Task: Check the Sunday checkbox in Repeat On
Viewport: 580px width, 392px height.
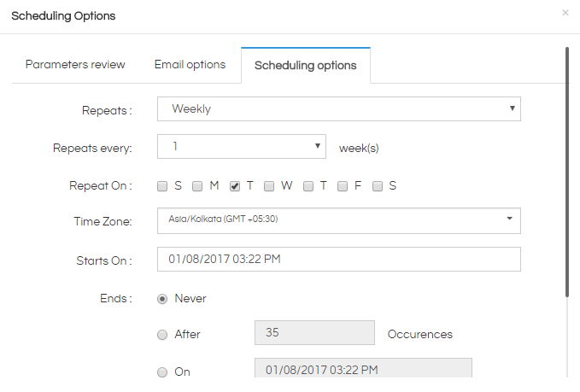Action: coord(162,186)
